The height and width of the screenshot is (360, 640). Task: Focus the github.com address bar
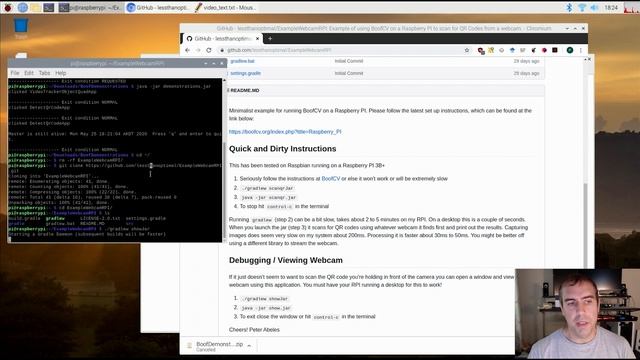(x=343, y=50)
